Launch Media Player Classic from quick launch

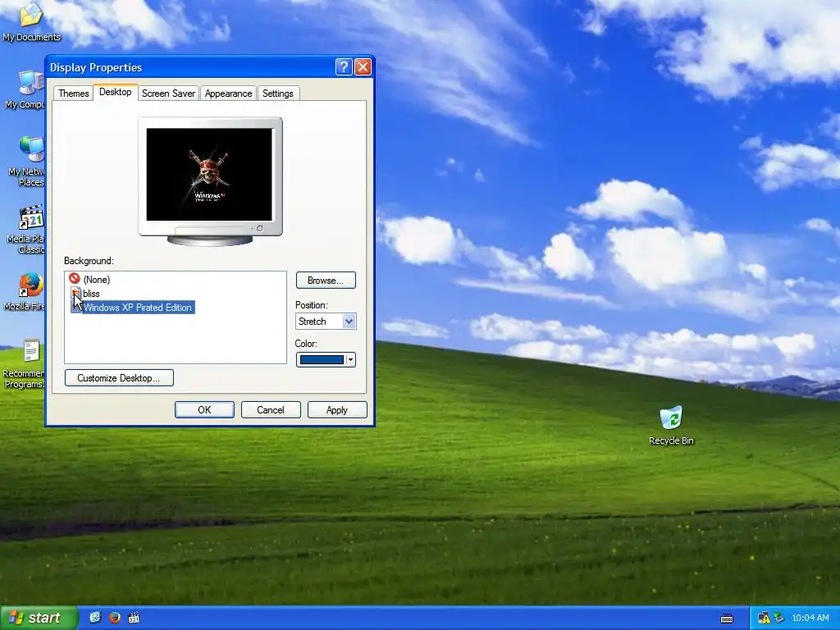tap(134, 618)
